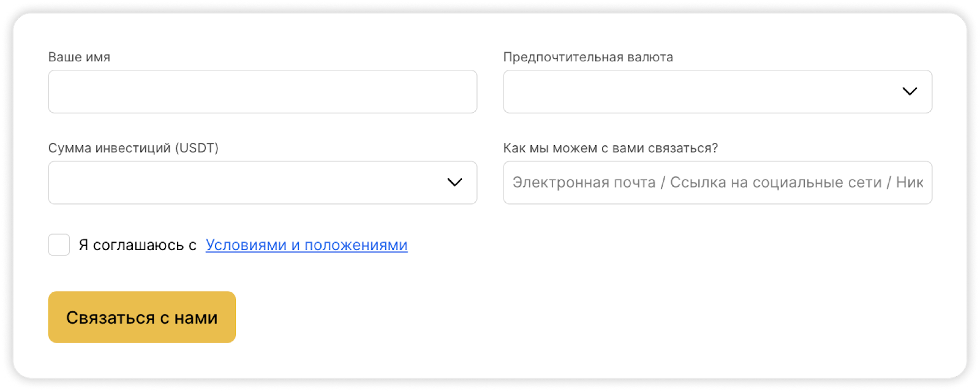Click the 'Ник' placeholder in contact field
The height and width of the screenshot is (391, 980).
(x=909, y=183)
